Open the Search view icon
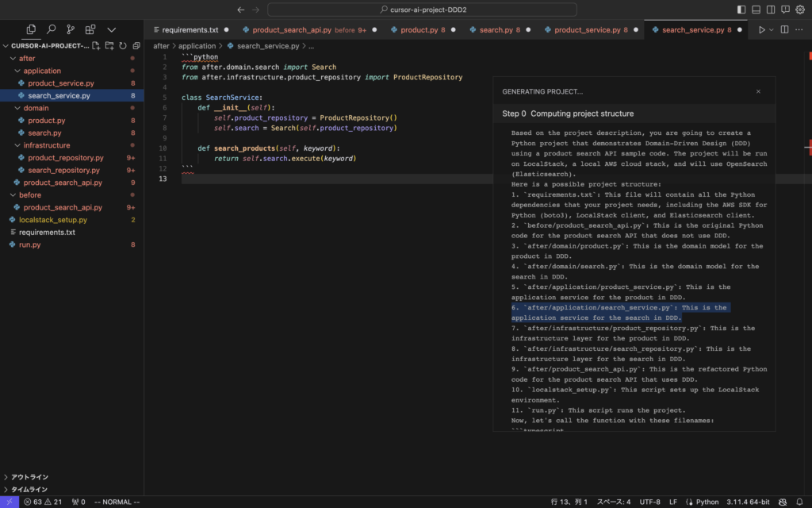This screenshot has width=812, height=508. 51,29
